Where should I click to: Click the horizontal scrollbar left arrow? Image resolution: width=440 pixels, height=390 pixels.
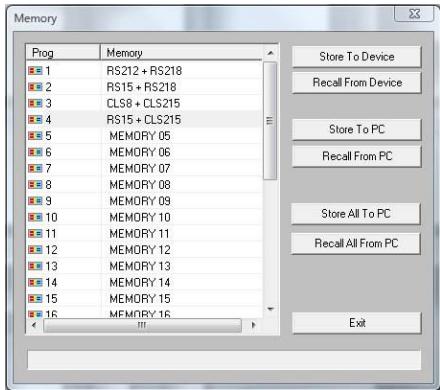(x=34, y=325)
